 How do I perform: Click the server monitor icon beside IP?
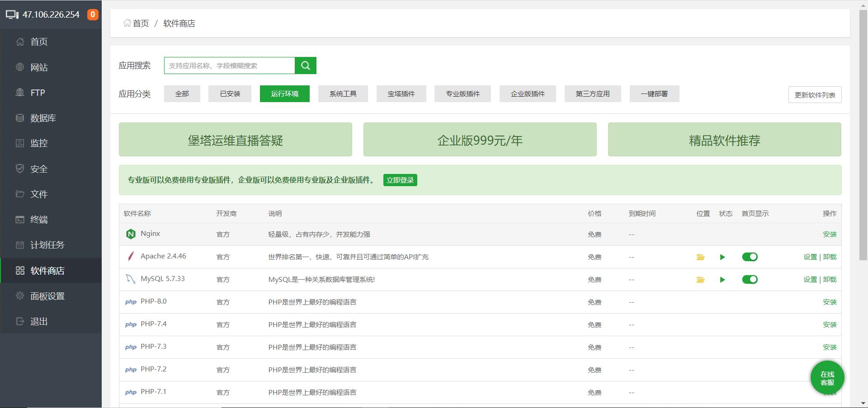(12, 14)
